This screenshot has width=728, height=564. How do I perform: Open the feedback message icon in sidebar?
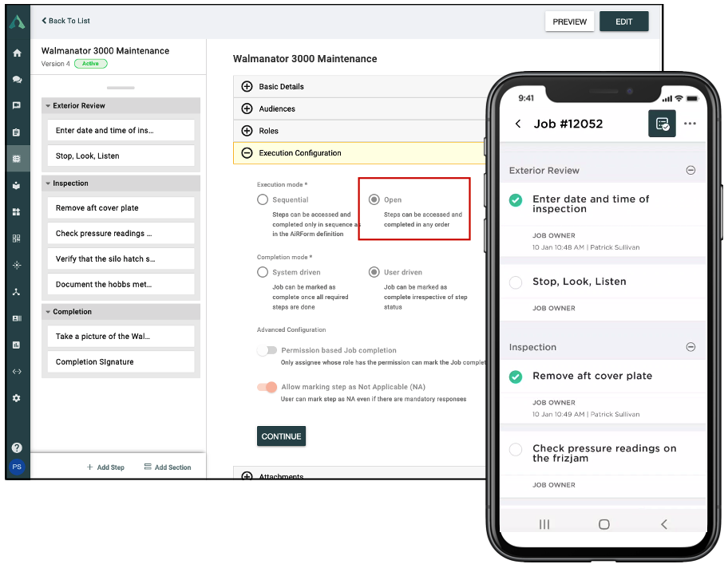point(17,106)
